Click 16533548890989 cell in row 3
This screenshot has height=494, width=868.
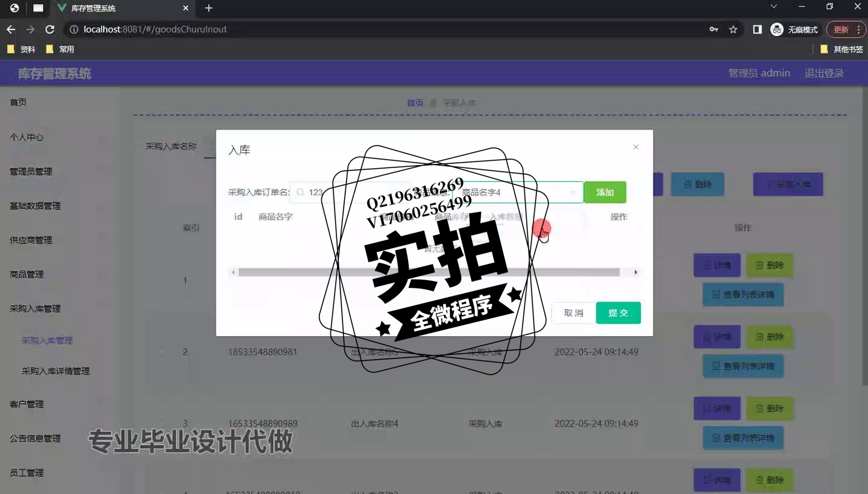[262, 424]
